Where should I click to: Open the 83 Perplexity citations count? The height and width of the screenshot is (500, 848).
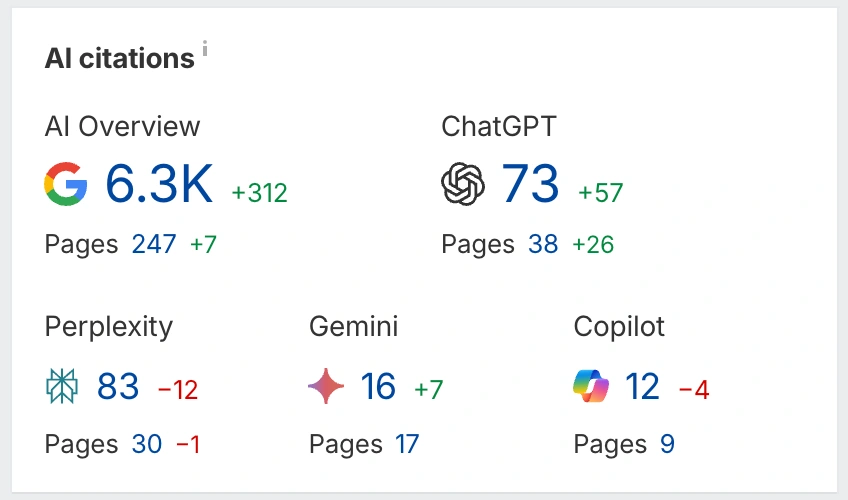[x=118, y=386]
